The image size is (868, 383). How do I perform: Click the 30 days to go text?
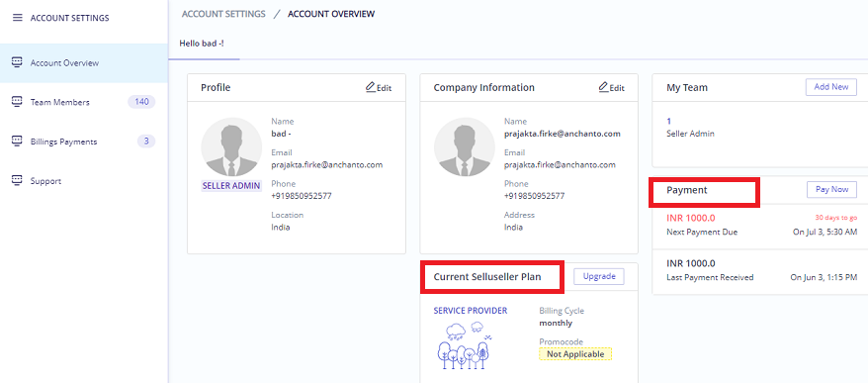tap(836, 218)
